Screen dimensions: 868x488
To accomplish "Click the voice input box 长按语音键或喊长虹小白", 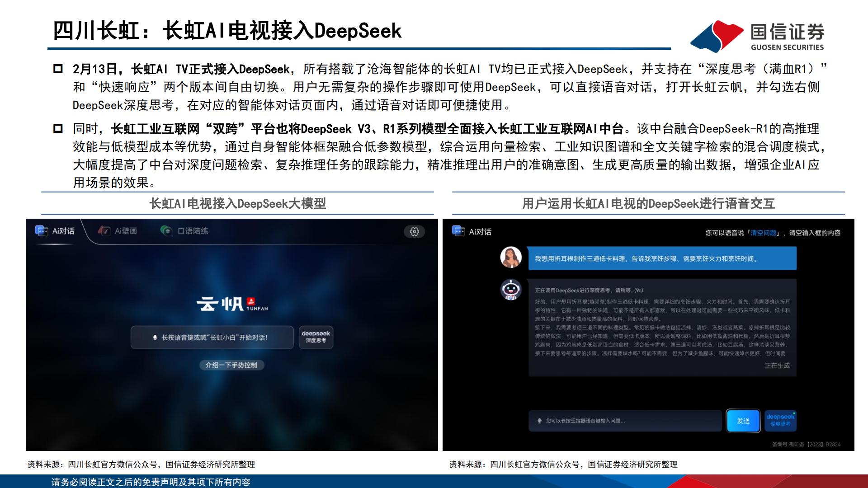I will pyautogui.click(x=212, y=338).
